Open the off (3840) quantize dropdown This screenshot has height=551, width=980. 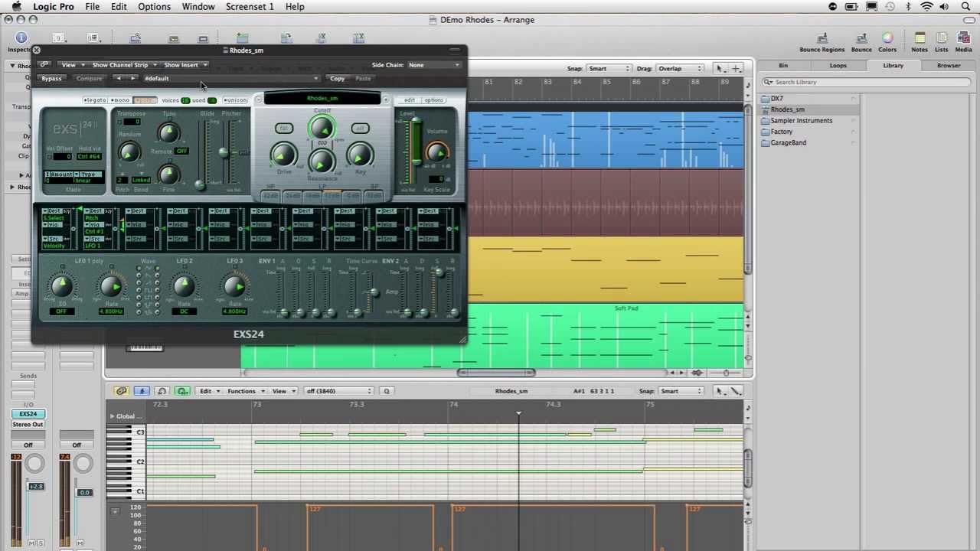point(338,391)
